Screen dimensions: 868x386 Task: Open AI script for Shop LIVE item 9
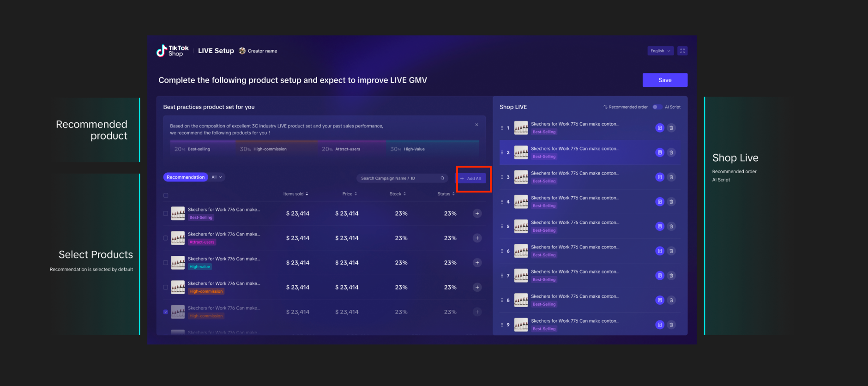click(x=660, y=325)
